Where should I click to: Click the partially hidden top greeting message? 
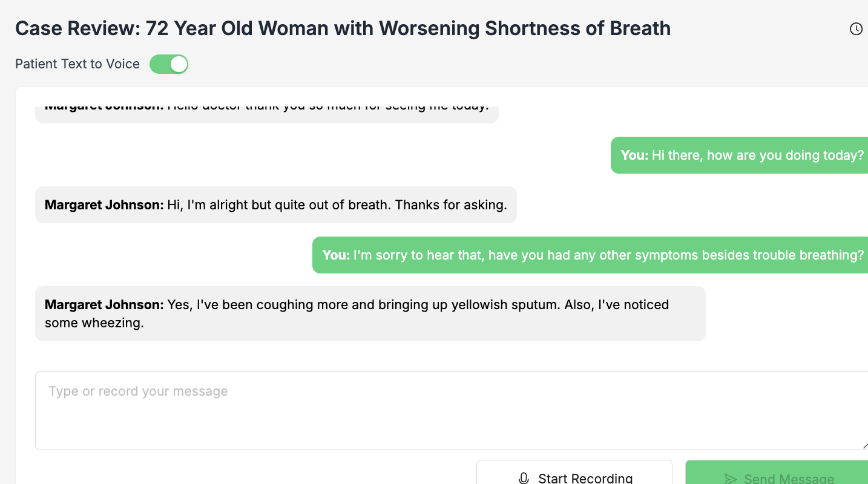pos(266,110)
